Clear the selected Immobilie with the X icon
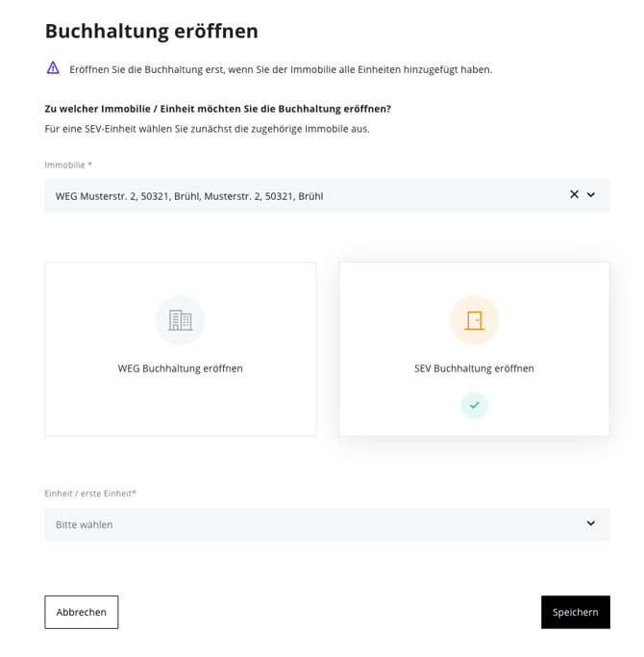 pos(574,194)
